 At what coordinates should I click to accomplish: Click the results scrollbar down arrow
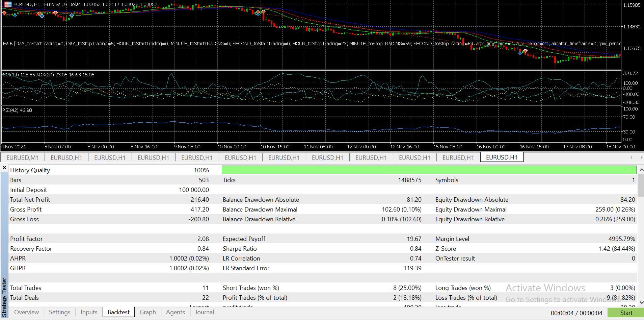tap(641, 302)
